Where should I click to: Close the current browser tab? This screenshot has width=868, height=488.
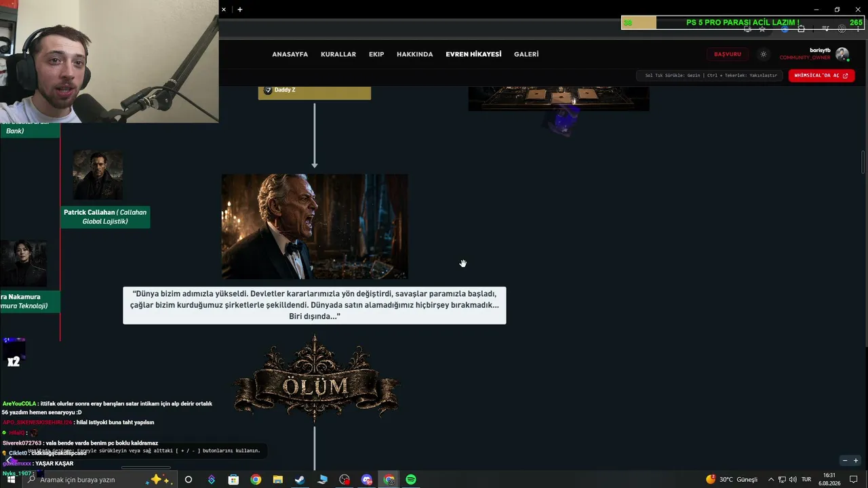pyautogui.click(x=224, y=9)
